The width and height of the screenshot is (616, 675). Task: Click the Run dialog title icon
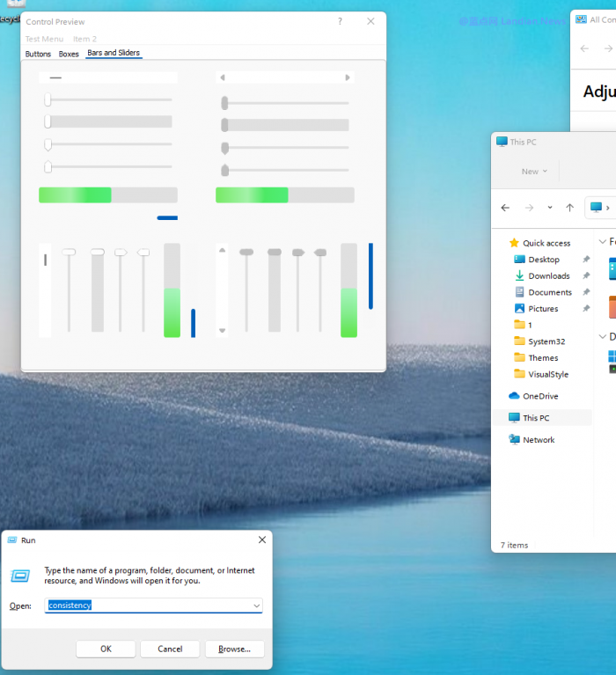[x=12, y=539]
